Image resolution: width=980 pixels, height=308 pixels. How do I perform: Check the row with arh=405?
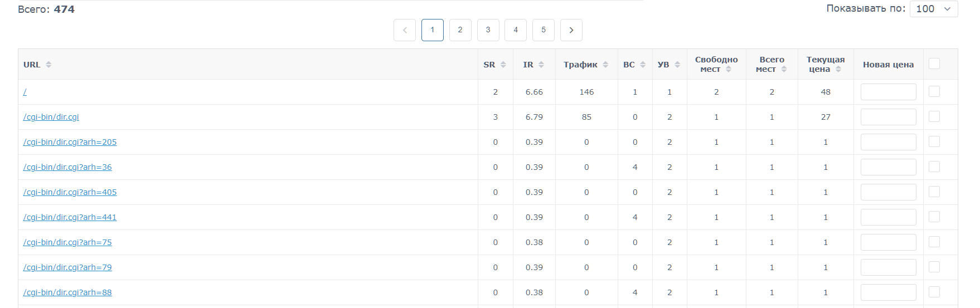tap(934, 192)
